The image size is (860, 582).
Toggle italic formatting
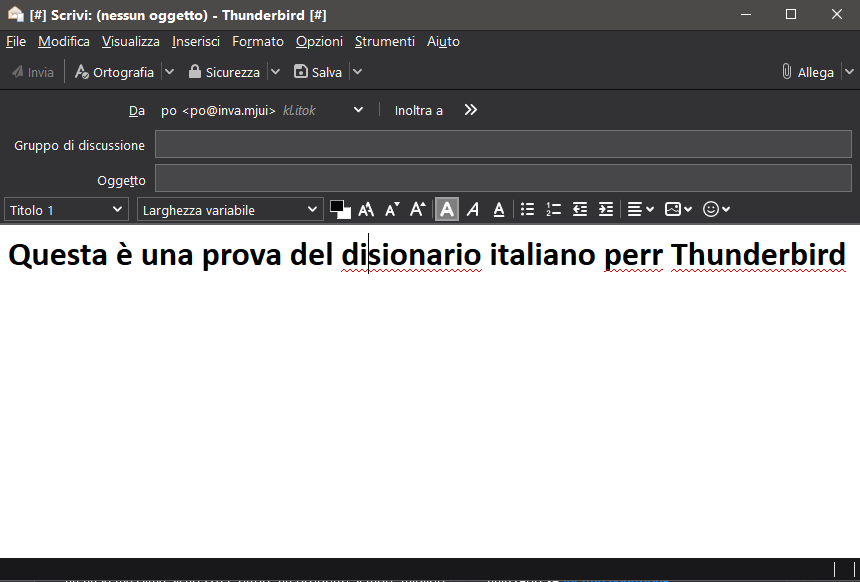pos(473,210)
